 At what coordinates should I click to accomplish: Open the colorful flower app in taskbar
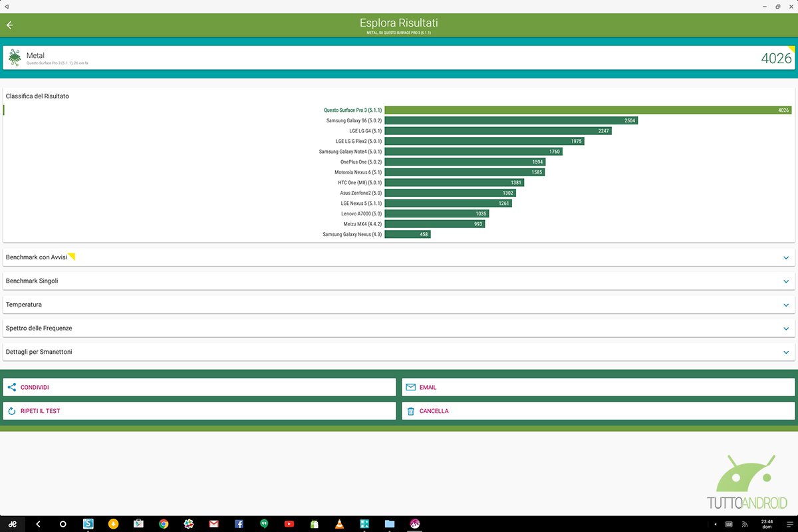189,524
